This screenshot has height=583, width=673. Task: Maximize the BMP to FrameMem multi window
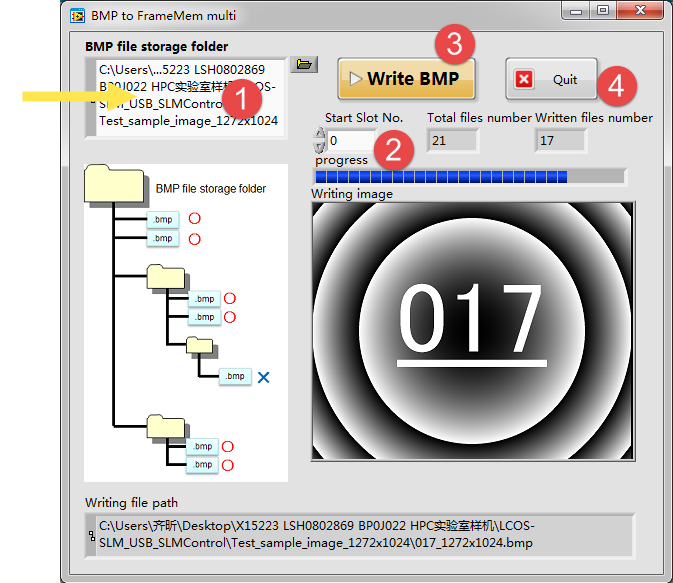coord(603,11)
